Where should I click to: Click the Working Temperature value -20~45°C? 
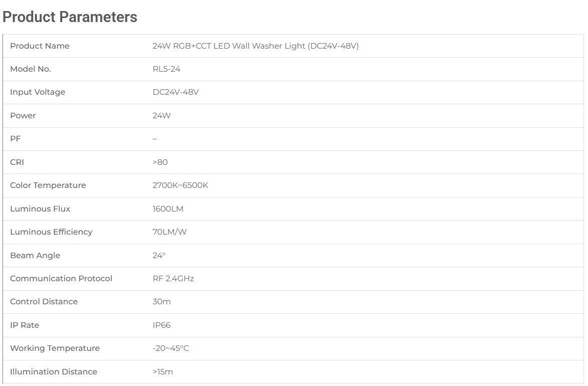[170, 348]
